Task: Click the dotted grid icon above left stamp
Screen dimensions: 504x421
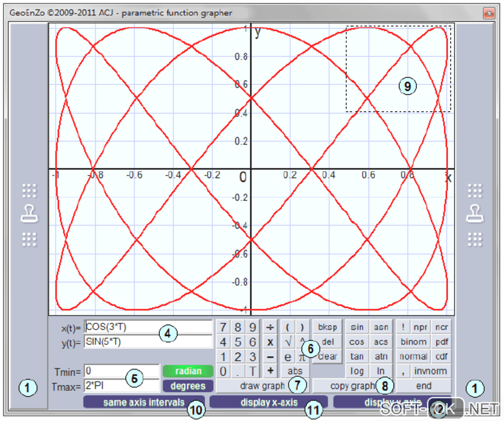Action: pyautogui.click(x=29, y=191)
